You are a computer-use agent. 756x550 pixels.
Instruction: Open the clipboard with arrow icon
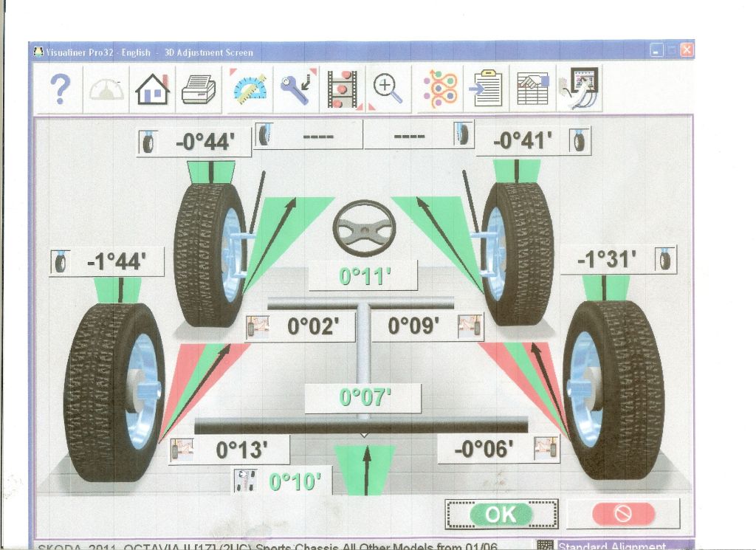486,89
